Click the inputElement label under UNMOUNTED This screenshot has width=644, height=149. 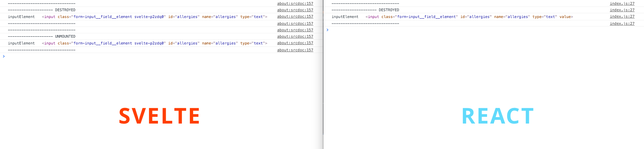pos(21,43)
